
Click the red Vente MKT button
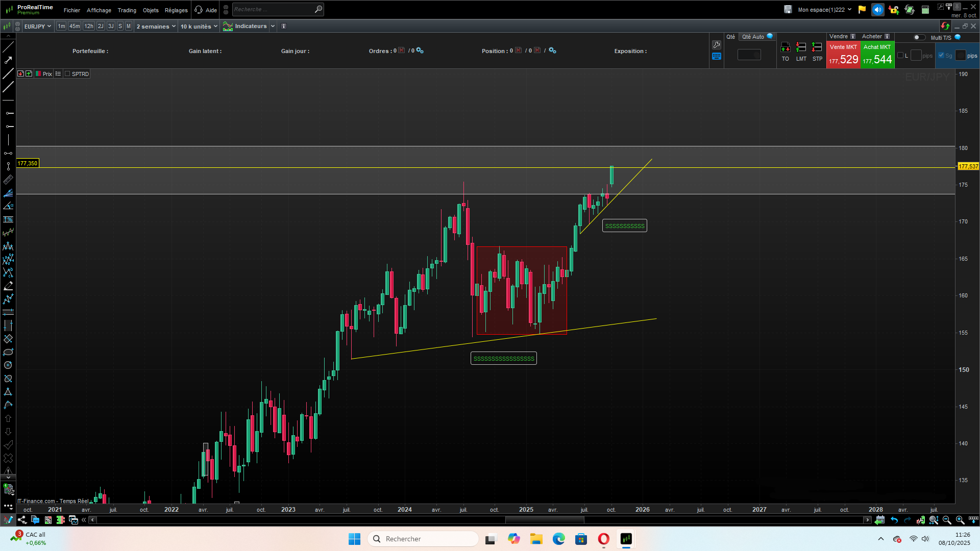click(x=843, y=55)
